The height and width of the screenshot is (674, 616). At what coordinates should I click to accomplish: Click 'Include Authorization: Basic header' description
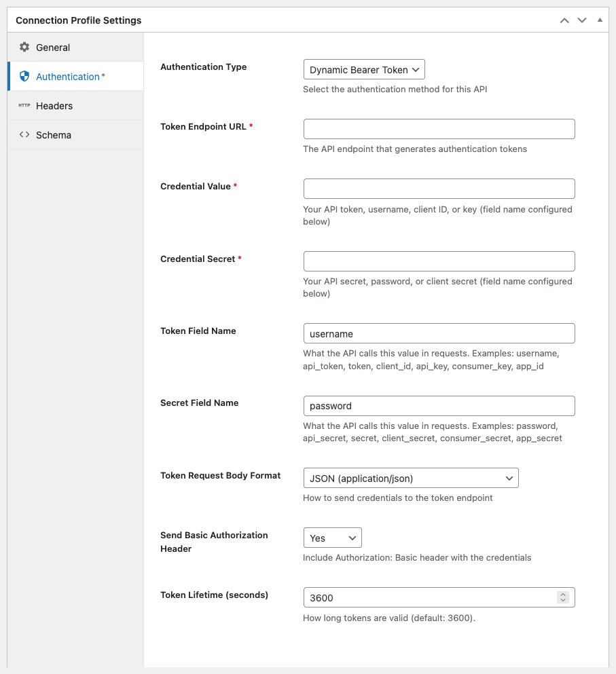pos(417,557)
